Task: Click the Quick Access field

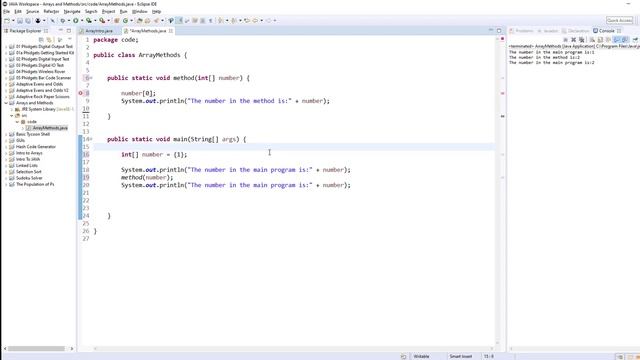Action: pyautogui.click(x=619, y=20)
